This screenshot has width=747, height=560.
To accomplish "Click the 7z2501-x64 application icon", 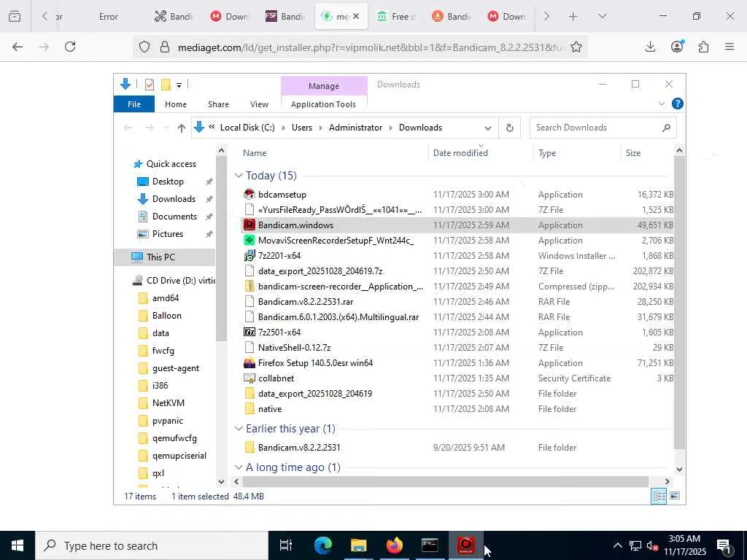I will 249,332.
